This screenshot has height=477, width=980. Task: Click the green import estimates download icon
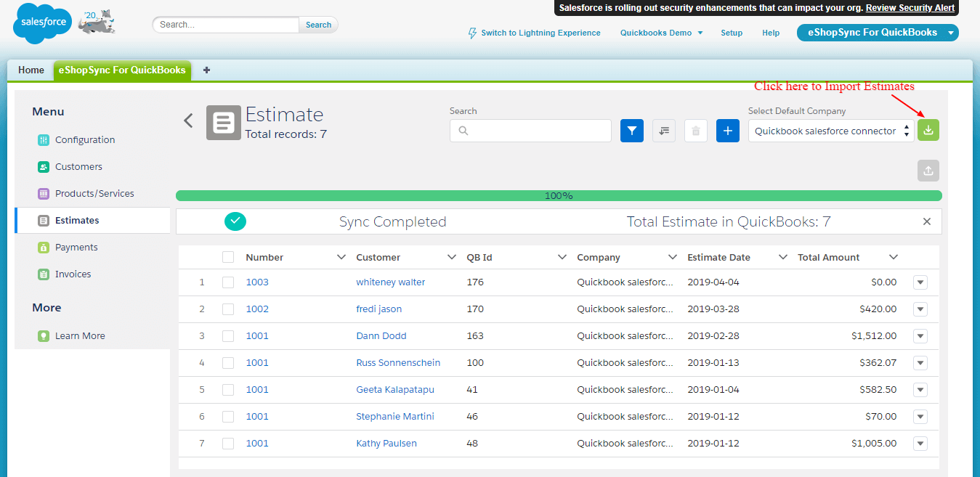928,130
